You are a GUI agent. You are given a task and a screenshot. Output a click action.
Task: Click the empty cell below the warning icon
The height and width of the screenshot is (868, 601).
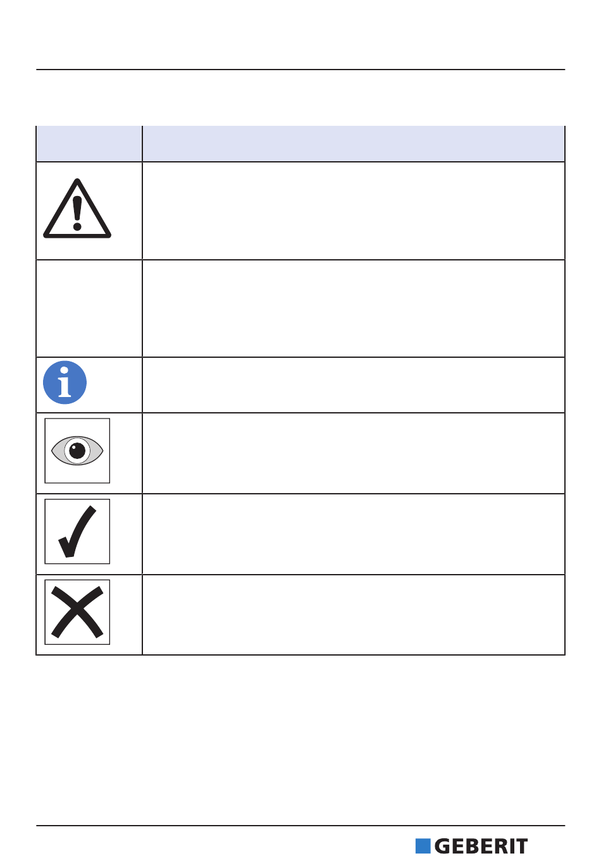pyautogui.click(x=89, y=309)
